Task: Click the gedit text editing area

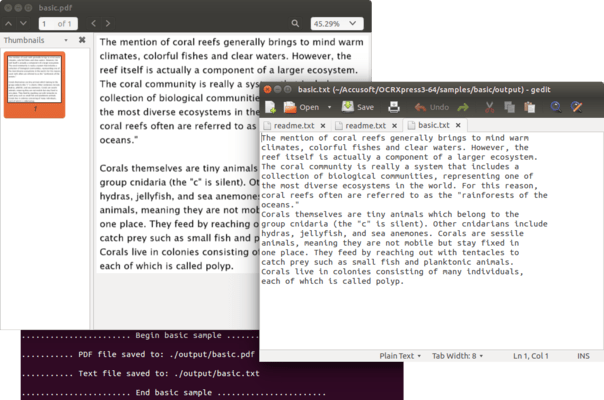Action: click(431, 241)
